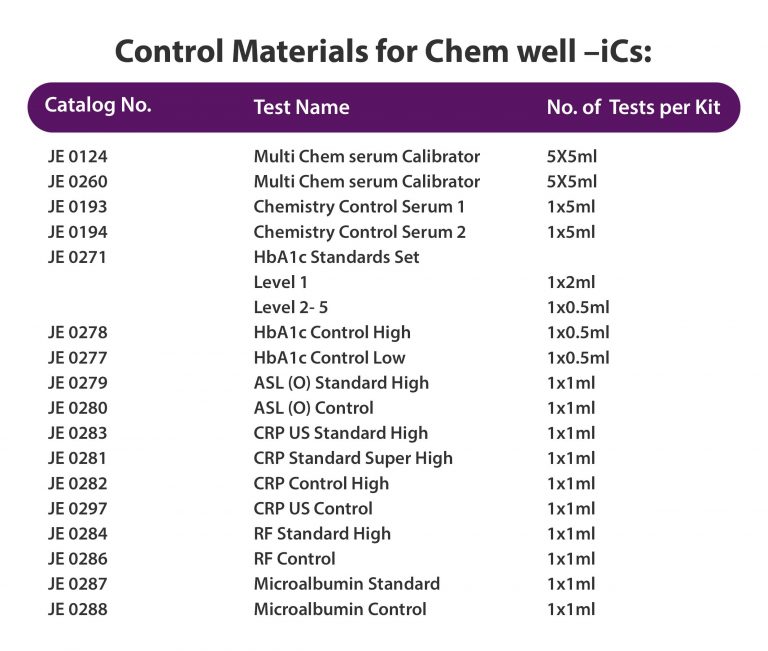Click the 'Level 1' sub-item
The width and height of the screenshot is (768, 651).
pyautogui.click(x=281, y=282)
